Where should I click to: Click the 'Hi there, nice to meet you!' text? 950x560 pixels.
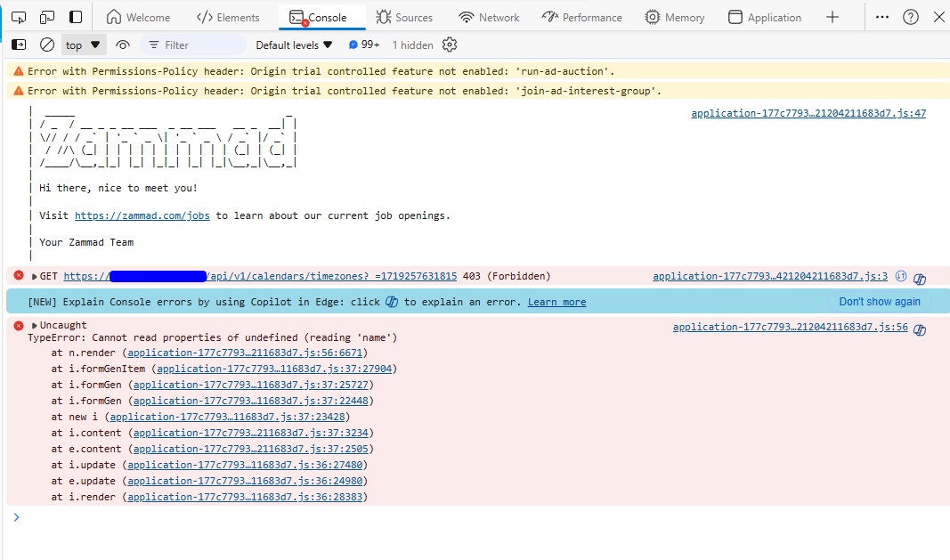tap(118, 188)
